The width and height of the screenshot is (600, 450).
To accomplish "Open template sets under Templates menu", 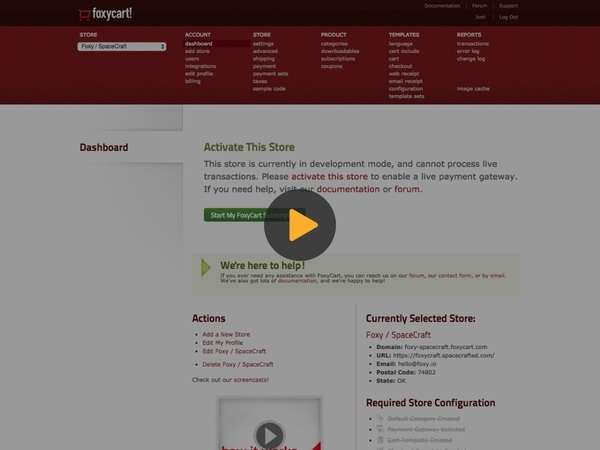I will point(406,96).
